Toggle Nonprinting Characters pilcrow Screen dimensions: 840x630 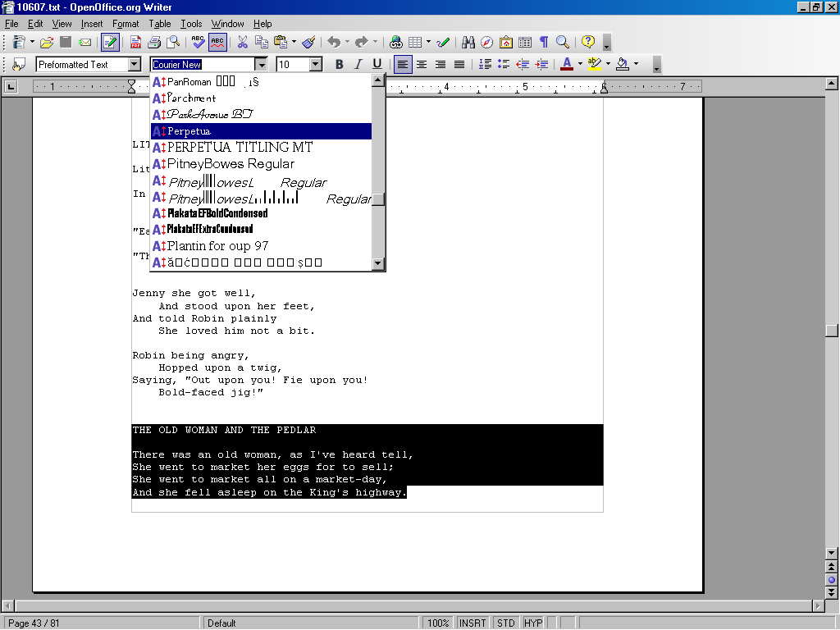544,42
